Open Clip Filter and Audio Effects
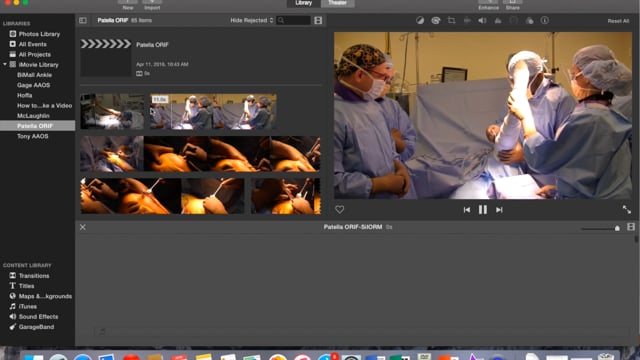The width and height of the screenshot is (640, 360). [529, 20]
